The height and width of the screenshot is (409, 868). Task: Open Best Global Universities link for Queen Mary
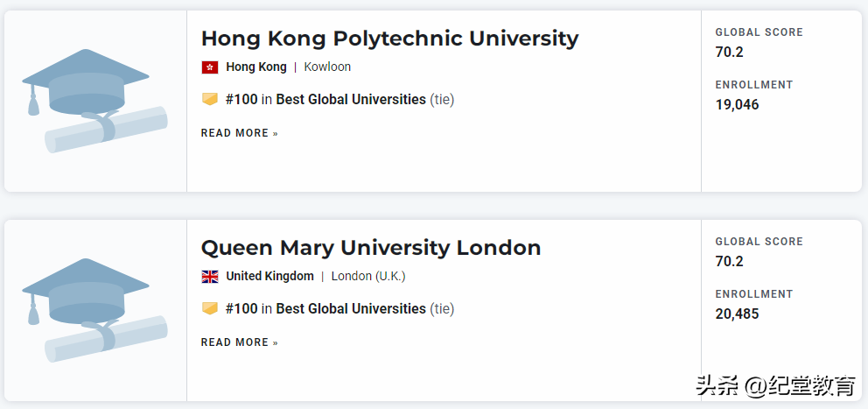[351, 309]
